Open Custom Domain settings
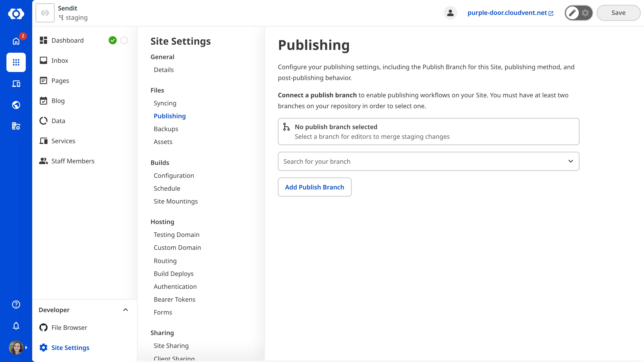The image size is (644, 362). coord(177,247)
